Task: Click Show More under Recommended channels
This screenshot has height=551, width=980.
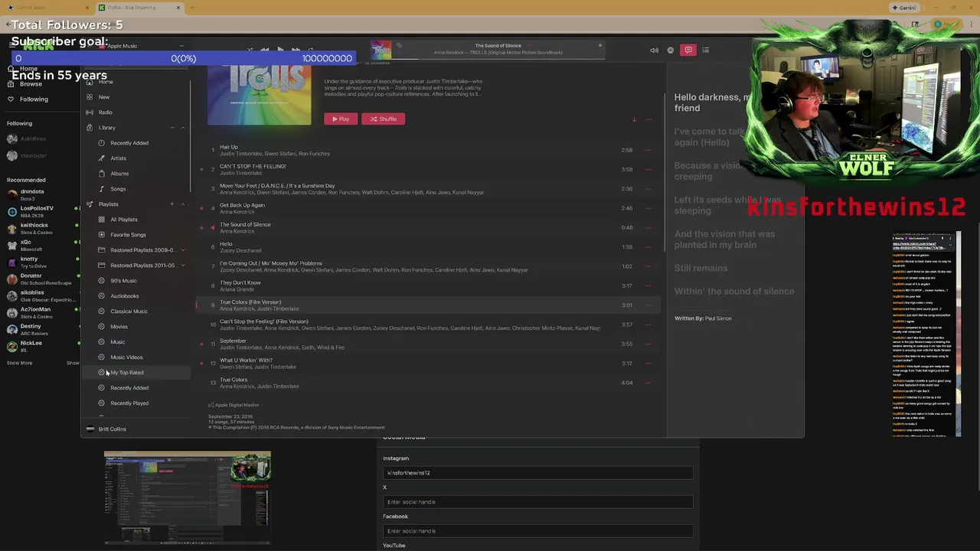Action: [19, 363]
